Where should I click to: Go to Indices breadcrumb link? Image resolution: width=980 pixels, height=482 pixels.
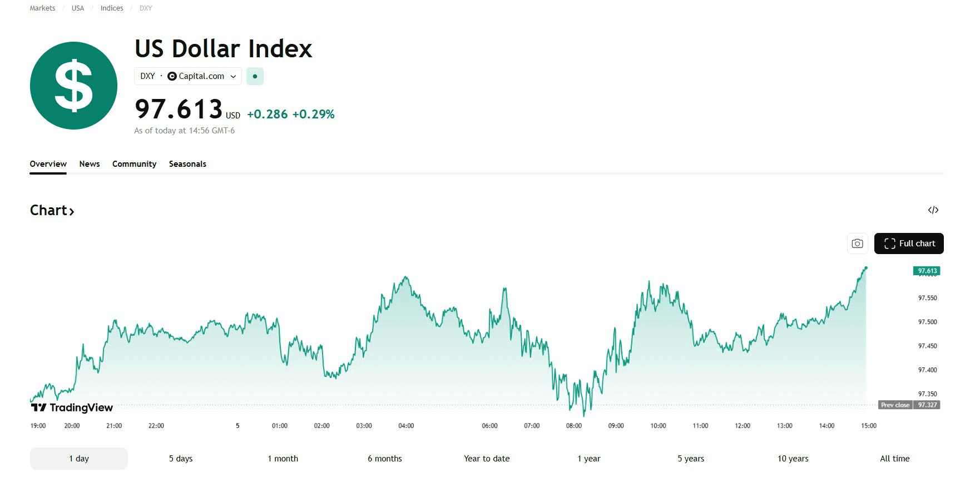[x=112, y=8]
